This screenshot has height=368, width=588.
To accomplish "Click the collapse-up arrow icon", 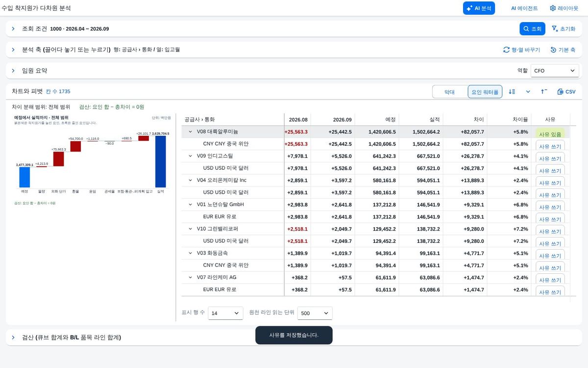I will [544, 92].
